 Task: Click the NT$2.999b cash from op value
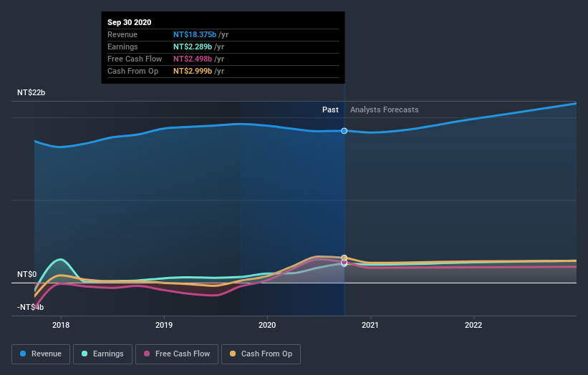193,71
